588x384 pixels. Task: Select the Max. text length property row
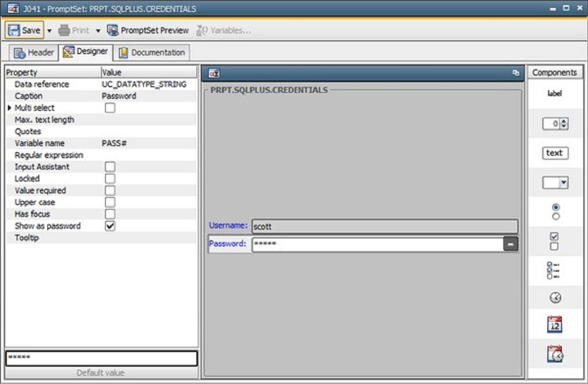point(101,120)
